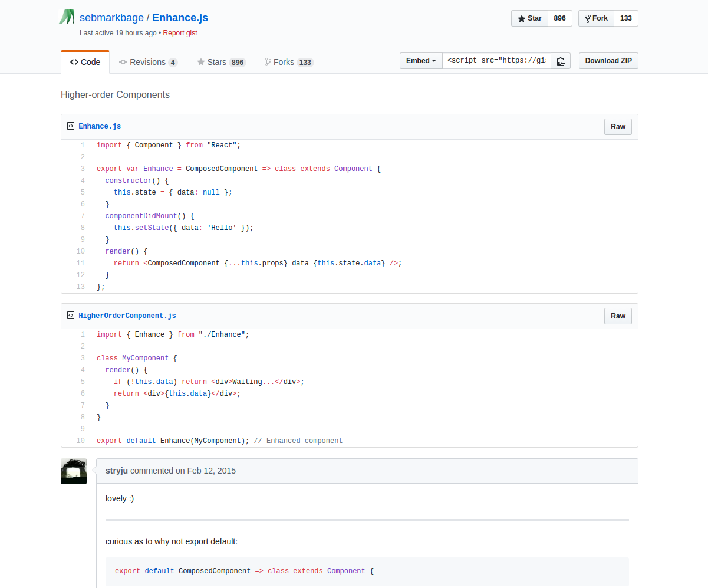708x588 pixels.
Task: View raw HigherOrderComponent.js file
Action: click(618, 316)
